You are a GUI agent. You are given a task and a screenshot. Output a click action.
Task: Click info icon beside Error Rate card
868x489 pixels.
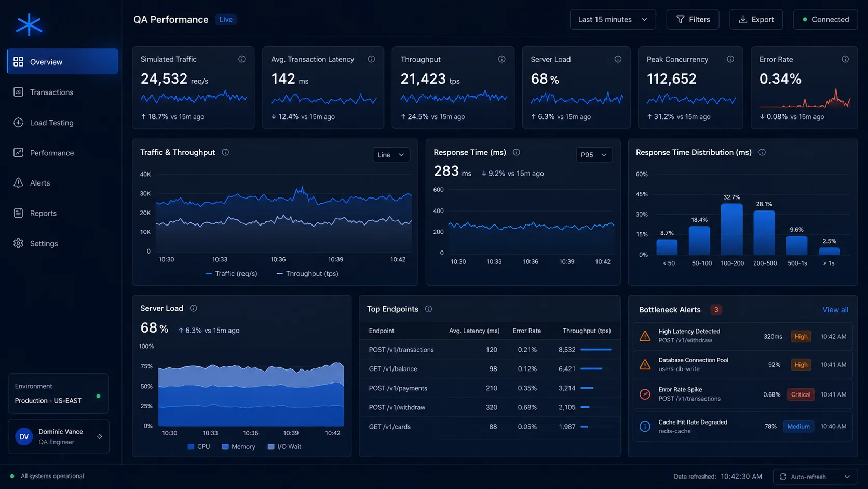coord(845,59)
